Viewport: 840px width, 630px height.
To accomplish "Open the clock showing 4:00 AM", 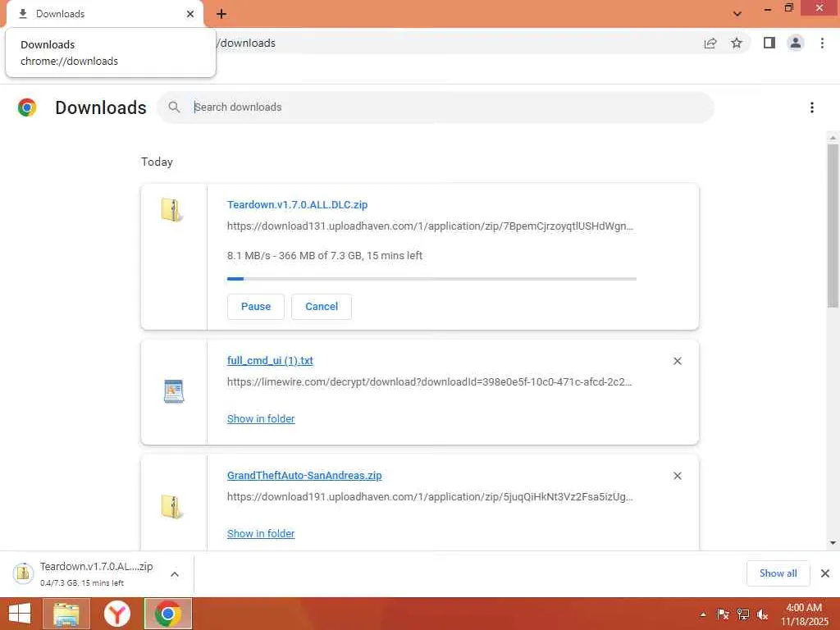I will click(804, 614).
